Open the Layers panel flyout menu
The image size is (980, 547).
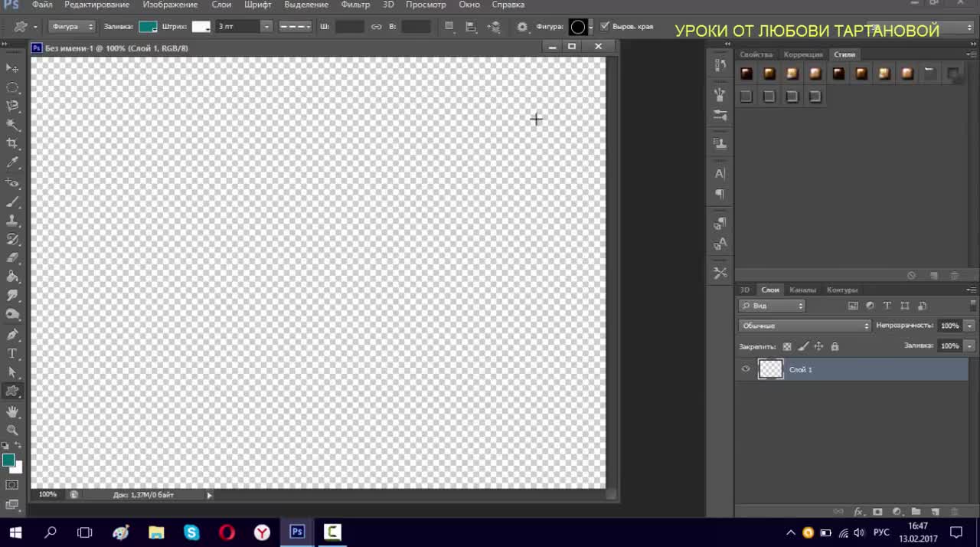[x=972, y=290]
